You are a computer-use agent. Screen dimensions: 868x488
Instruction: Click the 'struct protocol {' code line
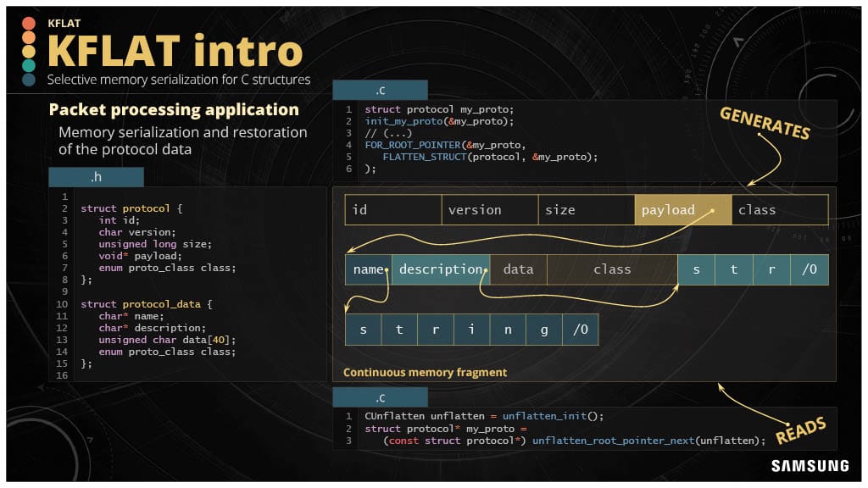(x=131, y=208)
